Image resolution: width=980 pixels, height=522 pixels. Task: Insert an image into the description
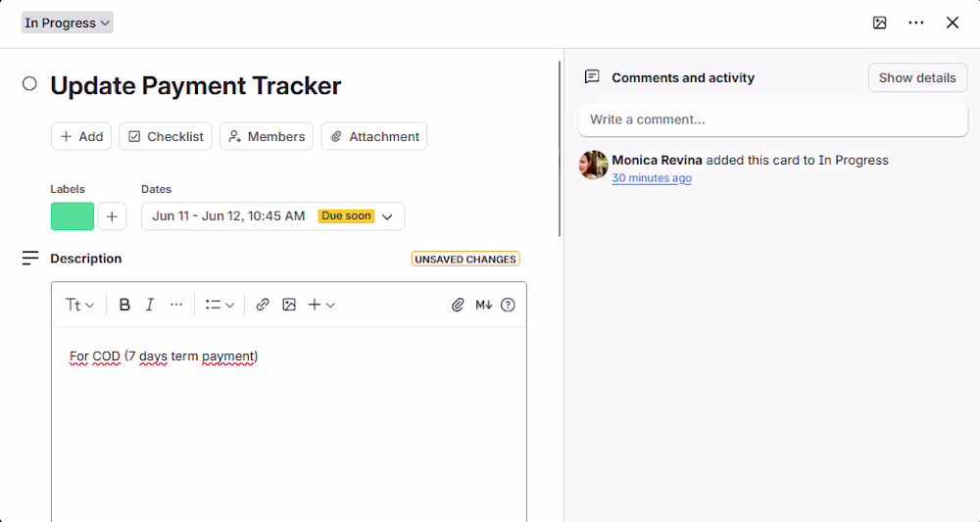[289, 305]
